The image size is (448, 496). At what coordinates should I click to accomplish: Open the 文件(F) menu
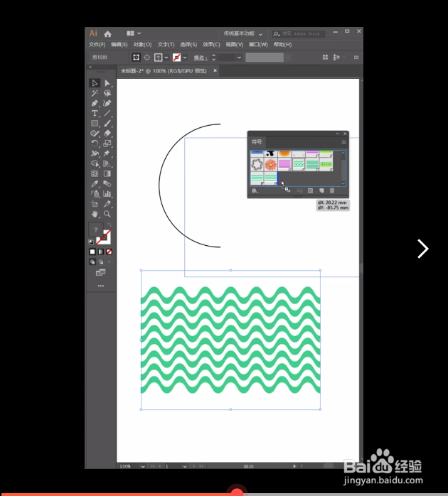97,45
